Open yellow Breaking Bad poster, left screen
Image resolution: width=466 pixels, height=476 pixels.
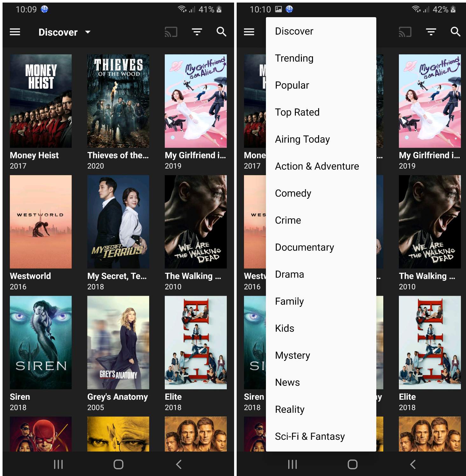(x=118, y=434)
